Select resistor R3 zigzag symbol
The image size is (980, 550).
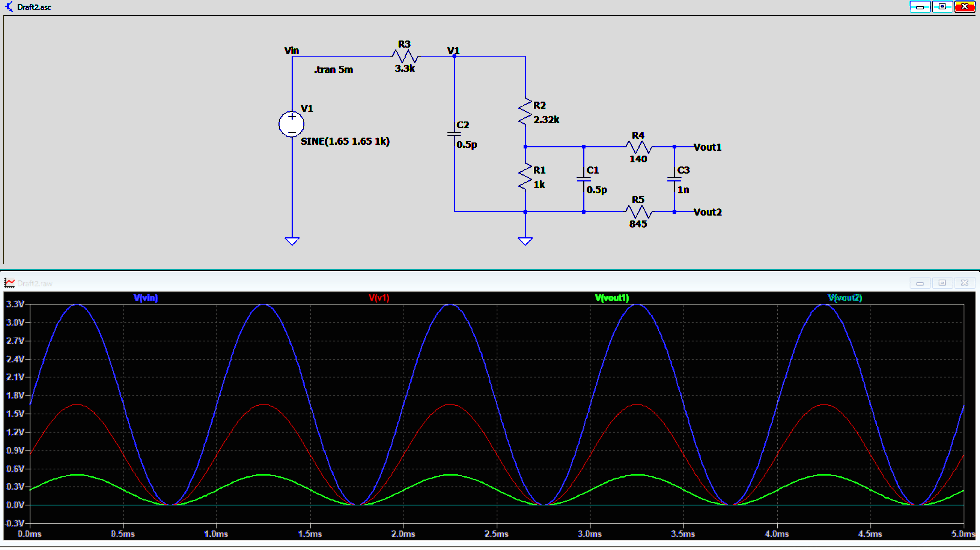[405, 56]
